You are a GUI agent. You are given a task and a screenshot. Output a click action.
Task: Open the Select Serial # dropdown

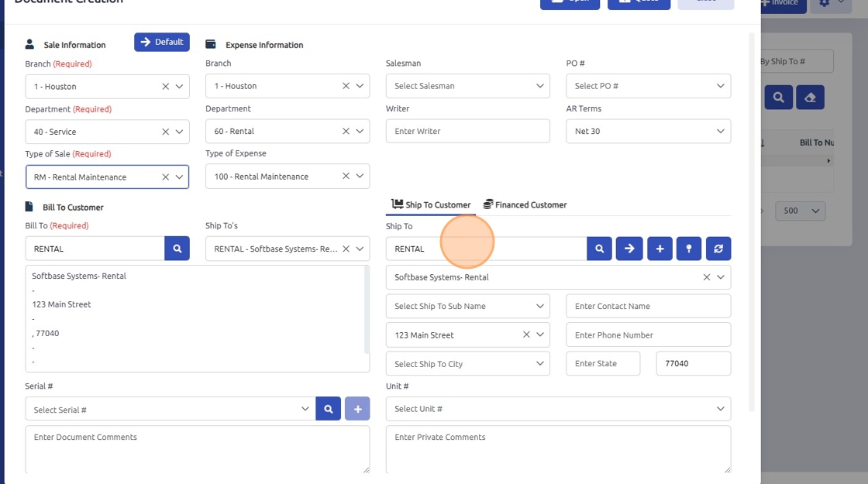click(x=170, y=410)
